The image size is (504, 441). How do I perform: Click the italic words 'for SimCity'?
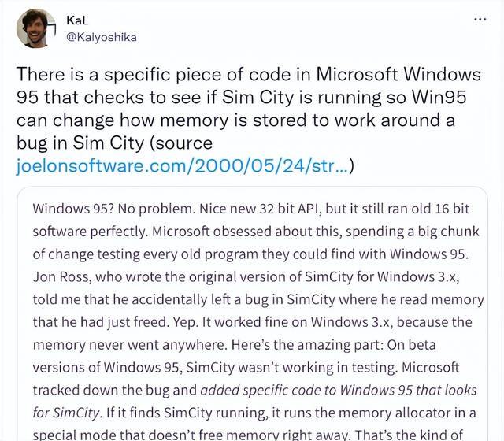click(67, 413)
